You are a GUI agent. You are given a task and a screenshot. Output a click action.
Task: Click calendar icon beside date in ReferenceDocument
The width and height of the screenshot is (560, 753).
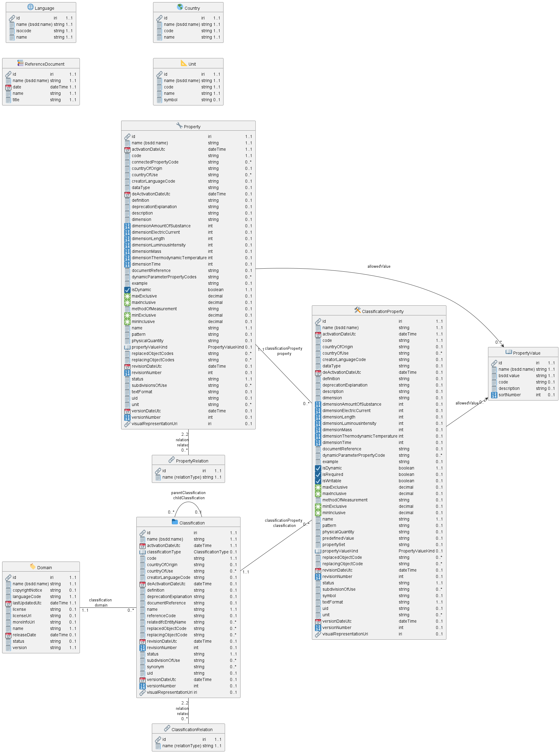tap(8, 88)
